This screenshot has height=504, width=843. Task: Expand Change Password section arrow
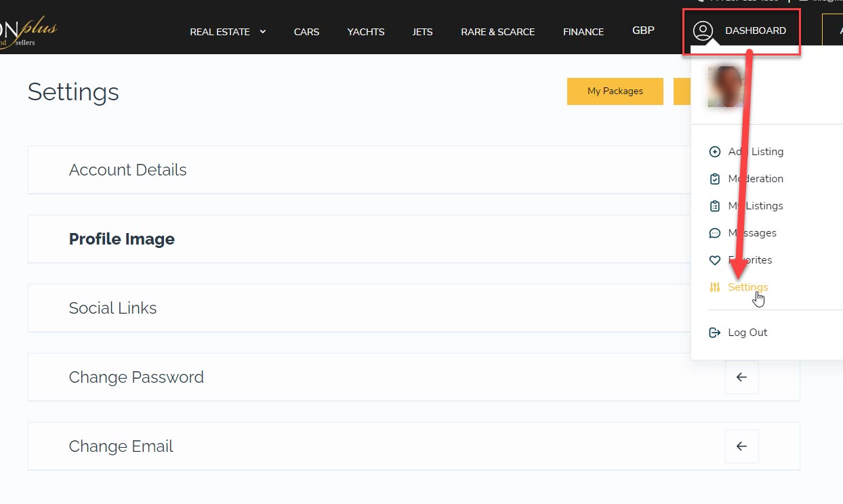pos(741,377)
